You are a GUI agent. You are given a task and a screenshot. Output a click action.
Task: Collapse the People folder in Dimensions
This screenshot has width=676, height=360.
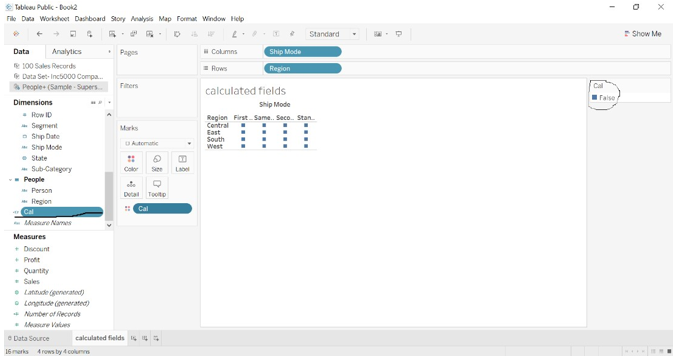pyautogui.click(x=10, y=180)
